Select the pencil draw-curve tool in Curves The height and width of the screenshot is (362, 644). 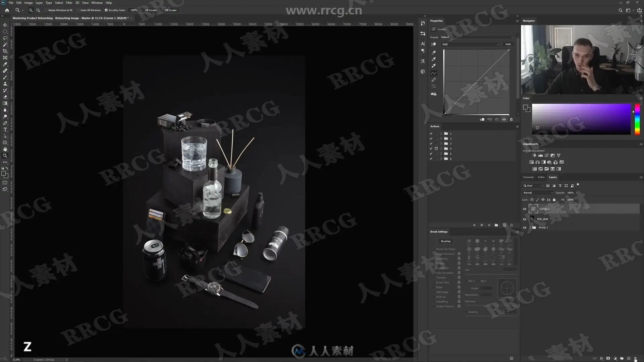(x=434, y=80)
